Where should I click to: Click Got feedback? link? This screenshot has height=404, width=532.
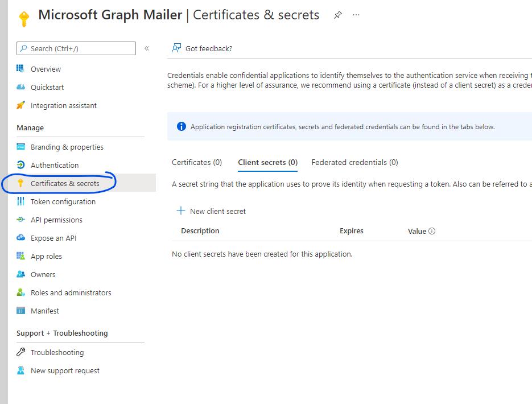[x=209, y=48]
